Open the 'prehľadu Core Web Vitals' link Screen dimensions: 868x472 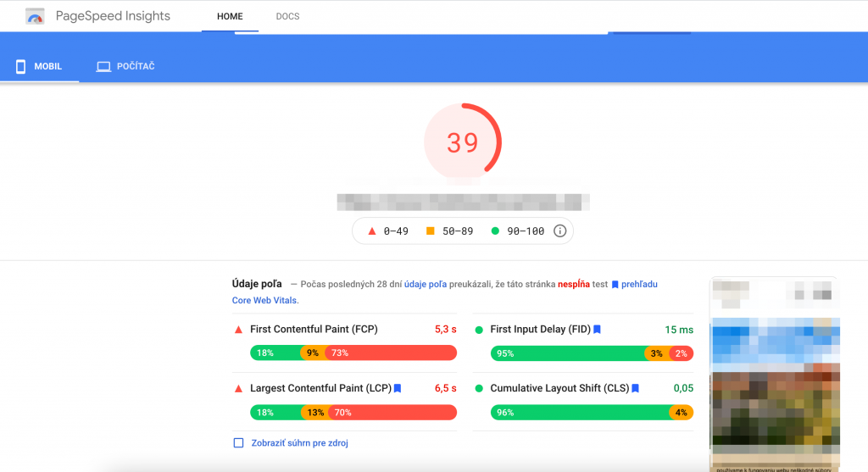[639, 285]
